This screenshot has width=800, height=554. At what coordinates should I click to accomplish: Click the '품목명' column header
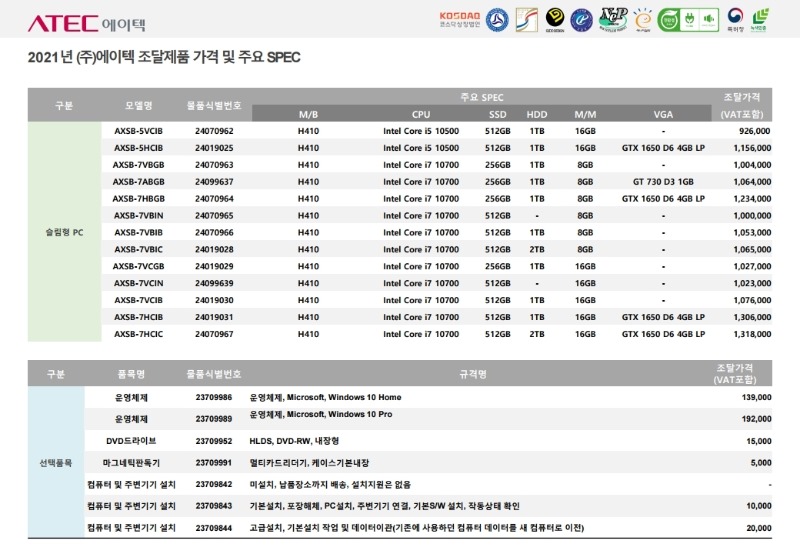pyautogui.click(x=131, y=374)
